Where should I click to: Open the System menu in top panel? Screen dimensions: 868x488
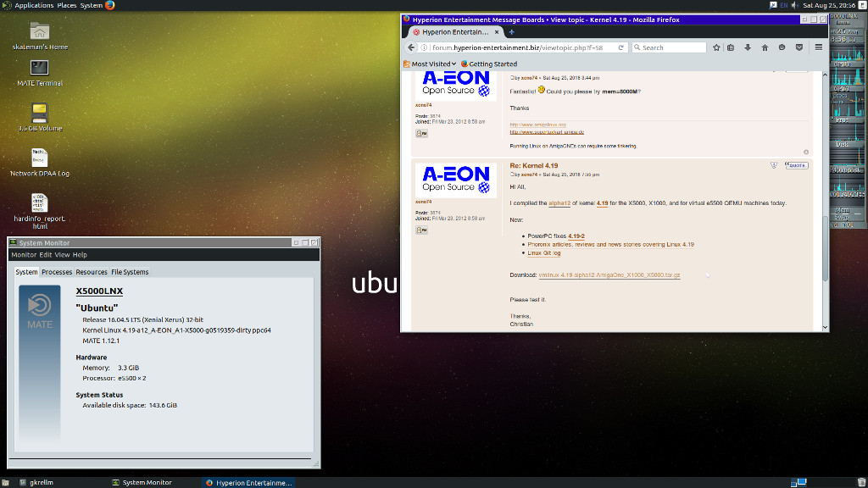tap(92, 6)
